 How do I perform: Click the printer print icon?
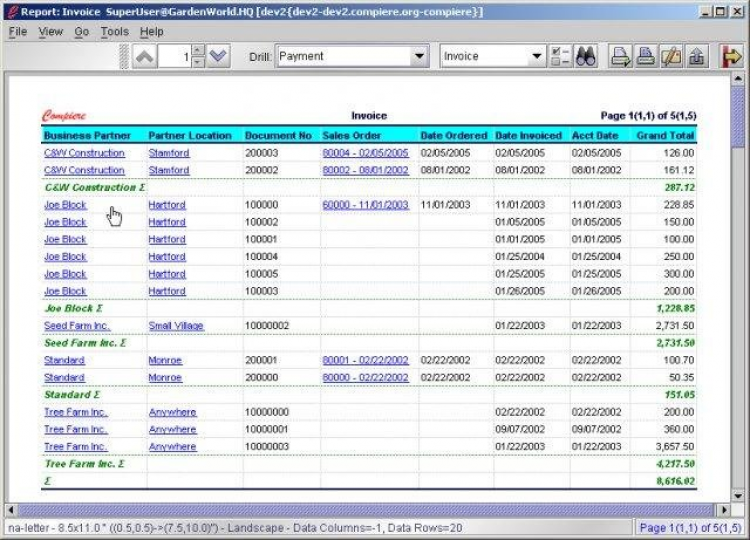[x=646, y=56]
